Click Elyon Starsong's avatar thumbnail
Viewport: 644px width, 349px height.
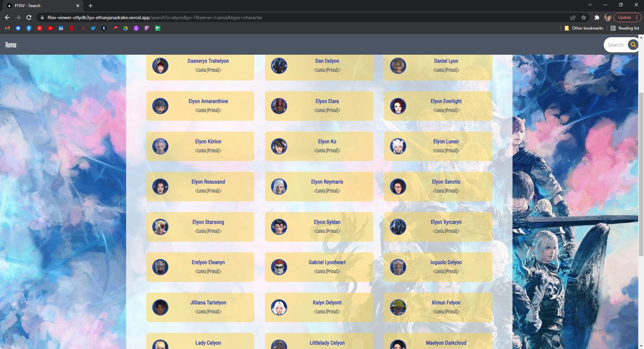[x=160, y=227]
